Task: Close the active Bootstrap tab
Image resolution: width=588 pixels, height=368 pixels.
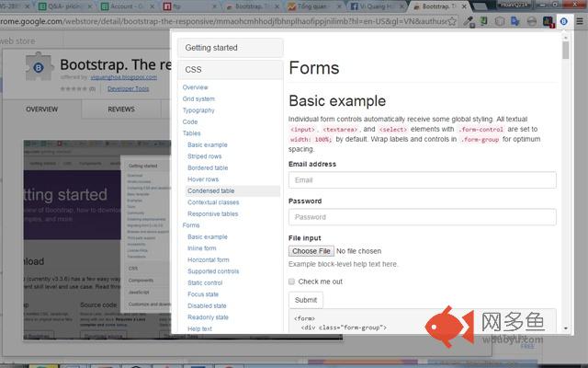Action: (464, 6)
